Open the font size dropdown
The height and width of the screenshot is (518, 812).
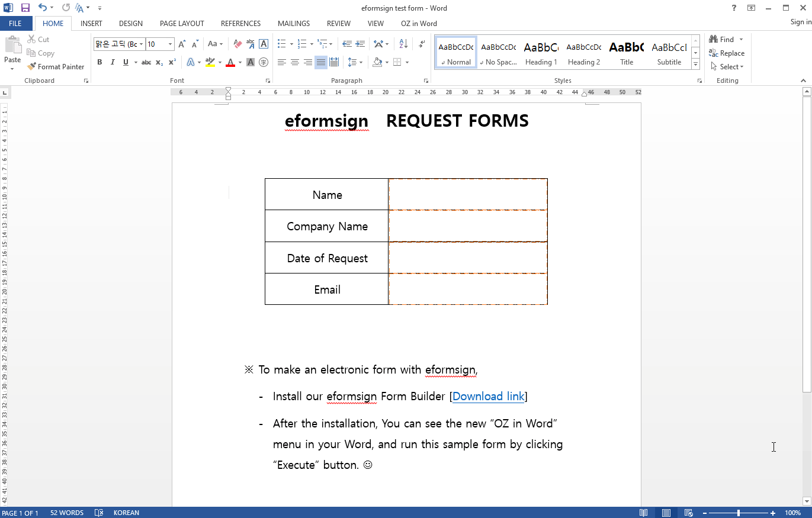(171, 44)
